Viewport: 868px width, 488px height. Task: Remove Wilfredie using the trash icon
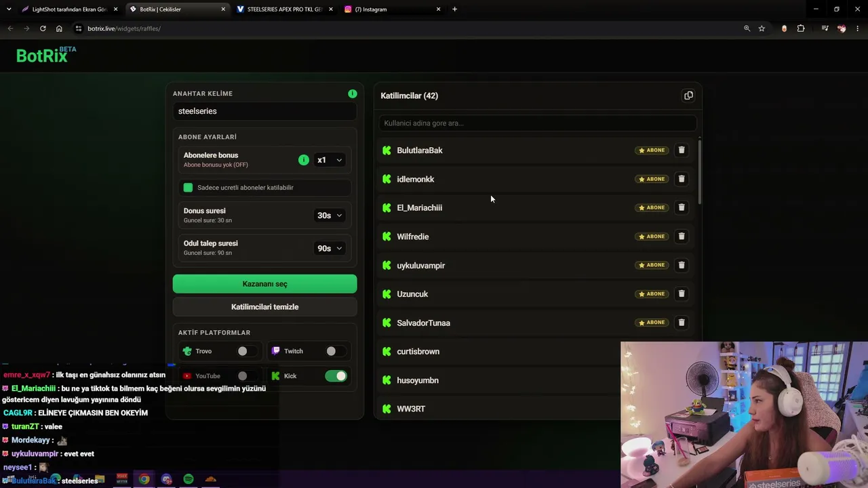coord(682,237)
